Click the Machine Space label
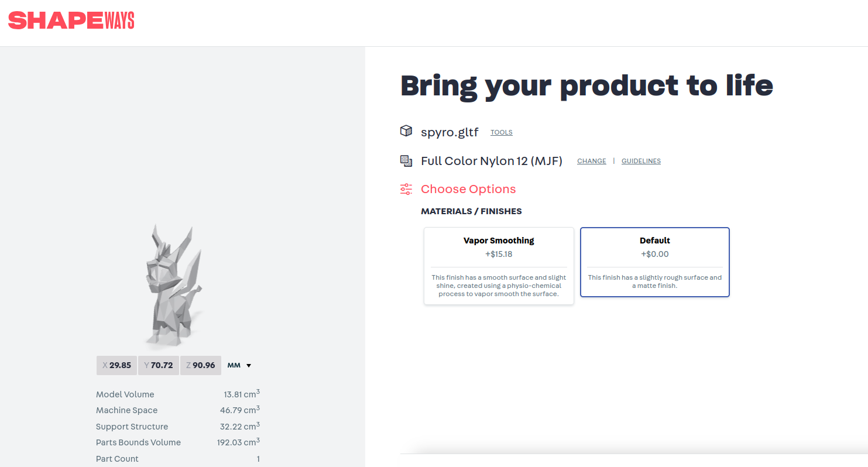 (x=127, y=410)
